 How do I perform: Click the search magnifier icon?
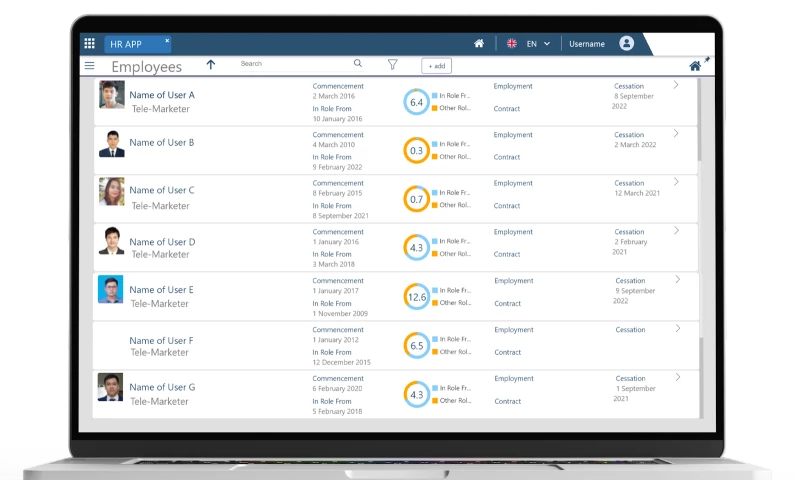click(x=358, y=63)
